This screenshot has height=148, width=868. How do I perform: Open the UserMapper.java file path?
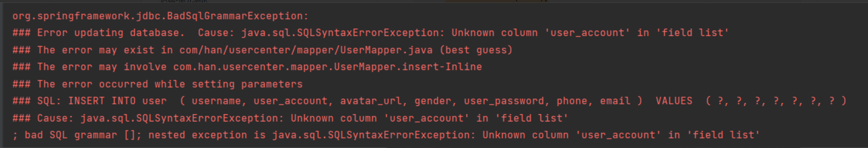pyautogui.click(x=306, y=50)
